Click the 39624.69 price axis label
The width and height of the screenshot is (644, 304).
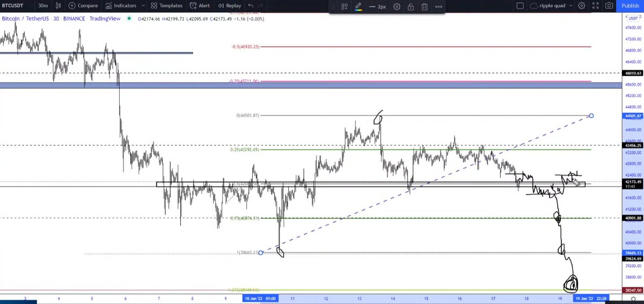pos(632,258)
